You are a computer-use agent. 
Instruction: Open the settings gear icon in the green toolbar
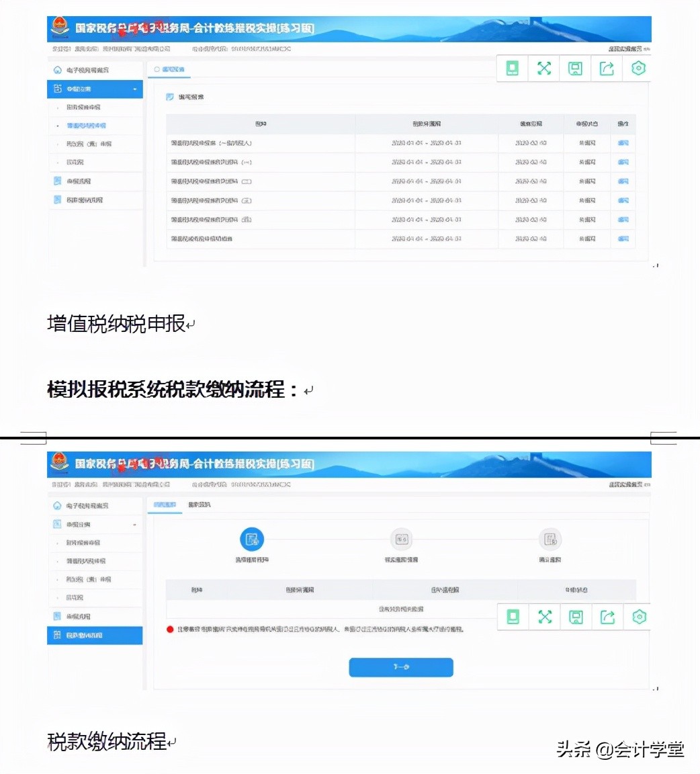coord(638,68)
